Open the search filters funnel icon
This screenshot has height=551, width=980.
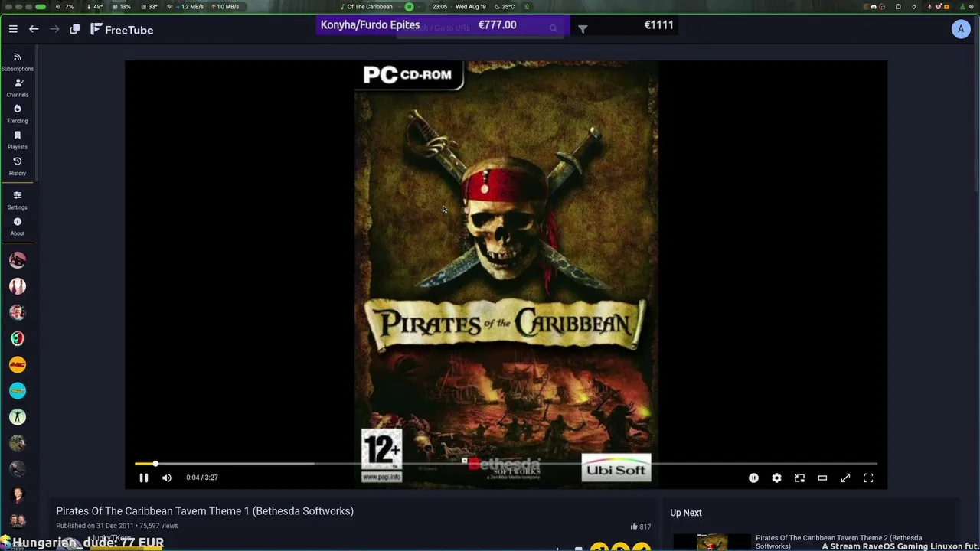point(583,29)
